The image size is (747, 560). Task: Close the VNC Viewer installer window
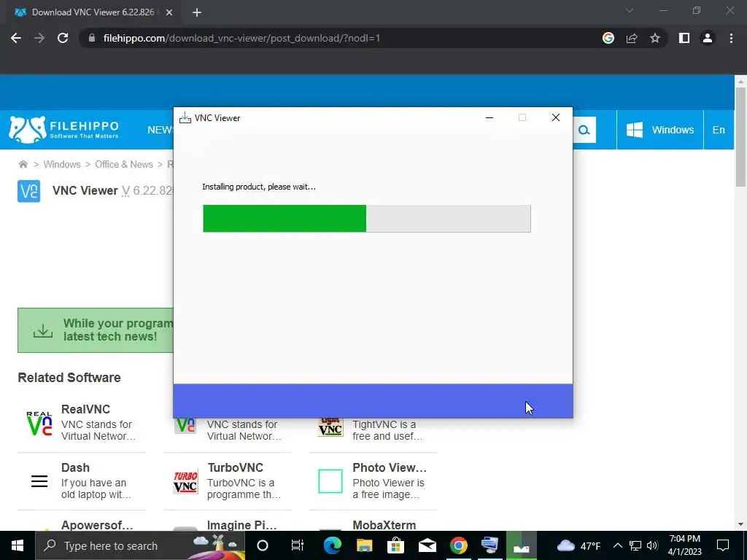(x=555, y=117)
